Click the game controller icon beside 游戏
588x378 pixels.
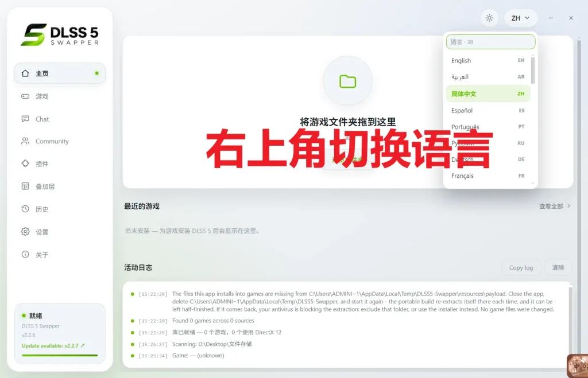click(x=25, y=96)
